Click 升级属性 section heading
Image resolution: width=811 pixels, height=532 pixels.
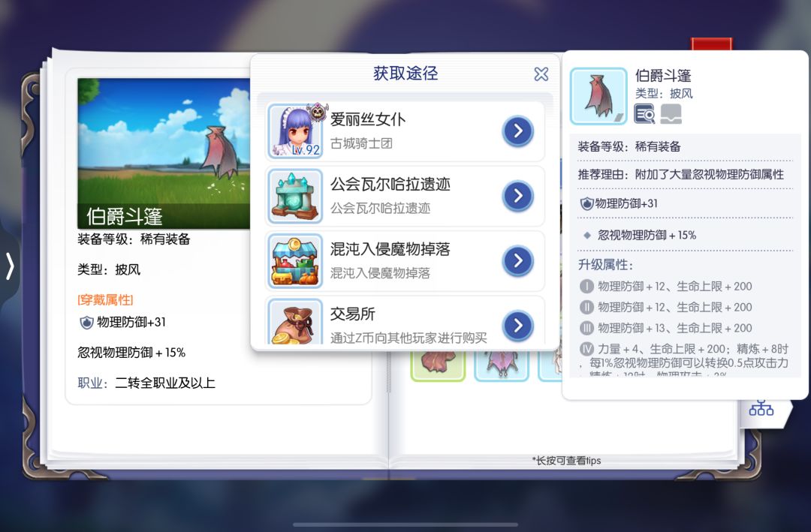[x=606, y=265]
